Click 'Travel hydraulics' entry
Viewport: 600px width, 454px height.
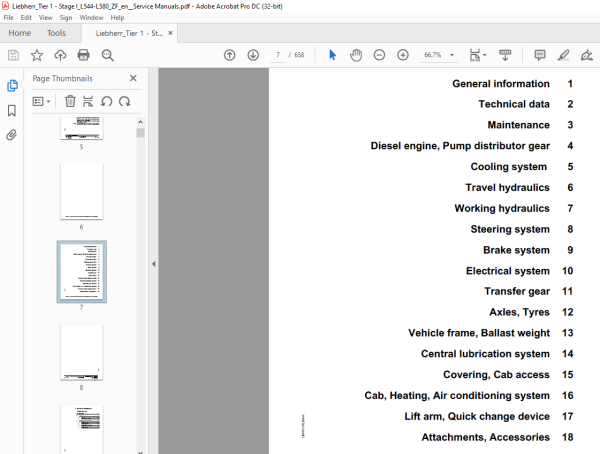(x=507, y=187)
